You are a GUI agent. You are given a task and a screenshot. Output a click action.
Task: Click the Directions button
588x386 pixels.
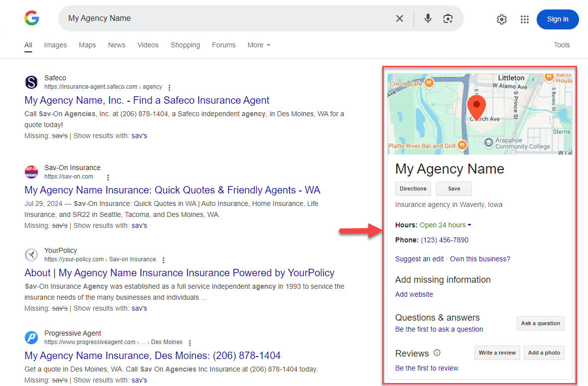point(413,189)
